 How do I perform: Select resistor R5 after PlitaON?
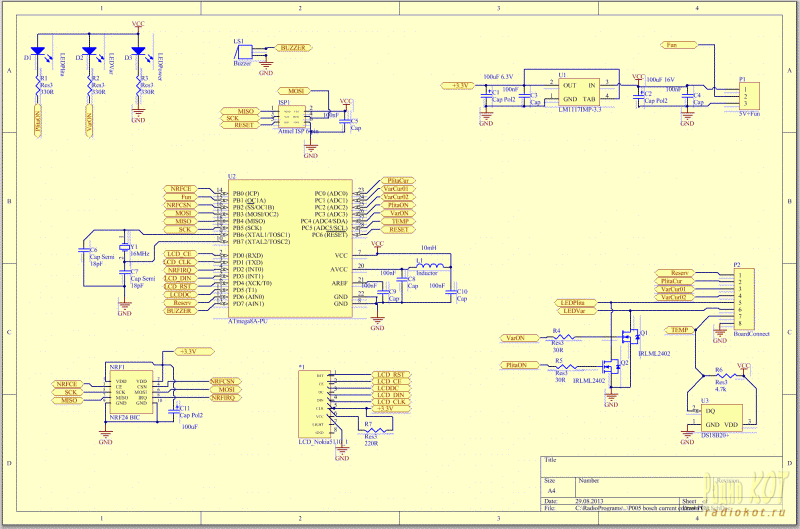[566, 366]
